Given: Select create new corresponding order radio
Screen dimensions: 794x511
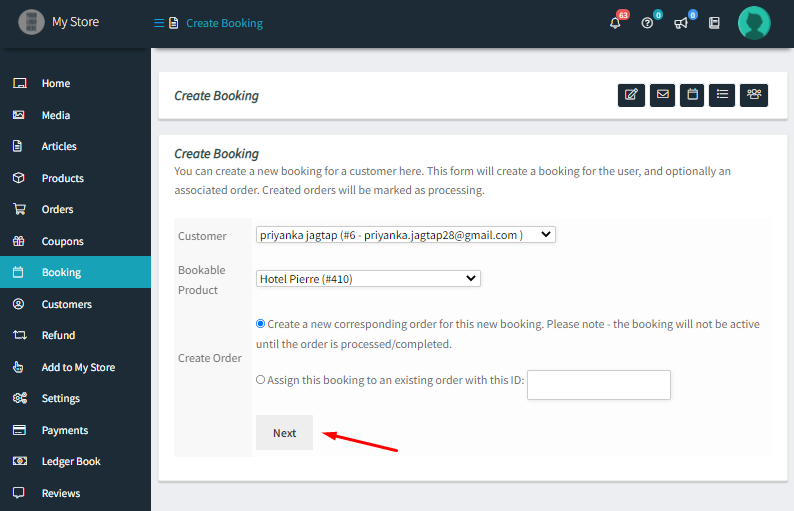Looking at the screenshot, I should (260, 324).
